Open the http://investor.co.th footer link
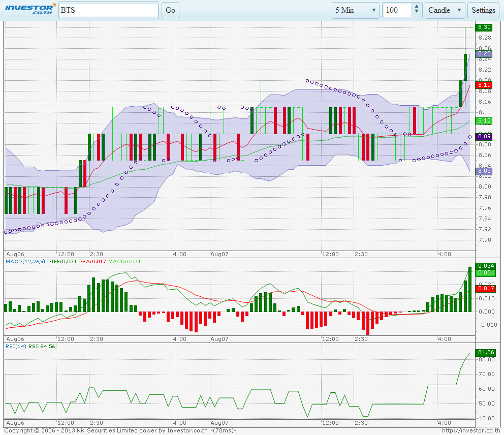The height and width of the screenshot is (435, 504). 471,431
